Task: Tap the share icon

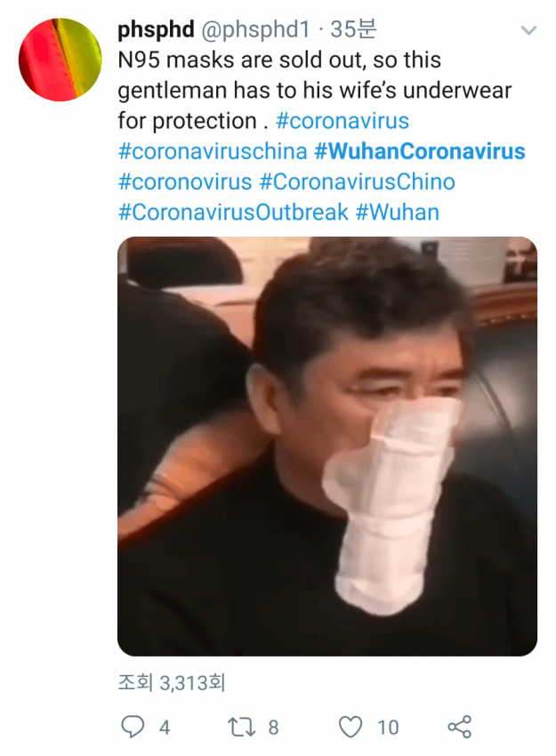Action: (459, 727)
